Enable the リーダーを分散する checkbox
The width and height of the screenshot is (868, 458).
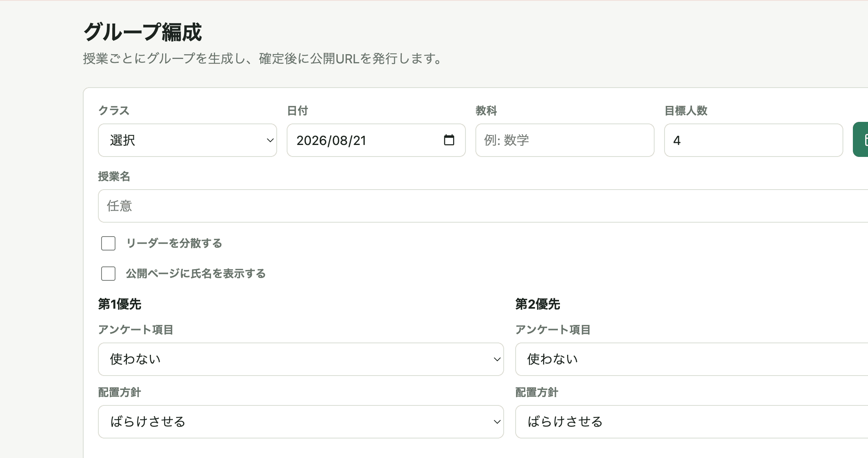(108, 243)
